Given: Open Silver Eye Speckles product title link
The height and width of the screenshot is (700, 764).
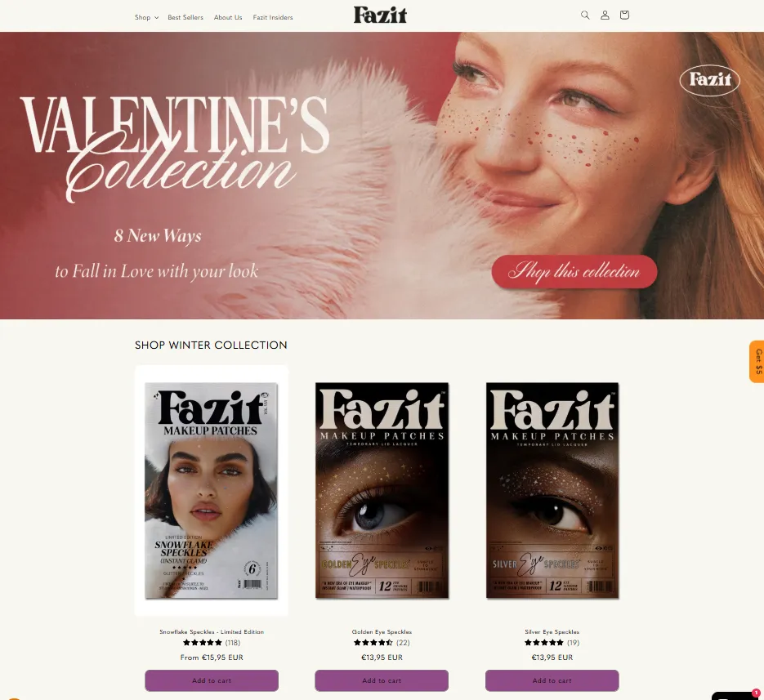Looking at the screenshot, I should click(552, 632).
